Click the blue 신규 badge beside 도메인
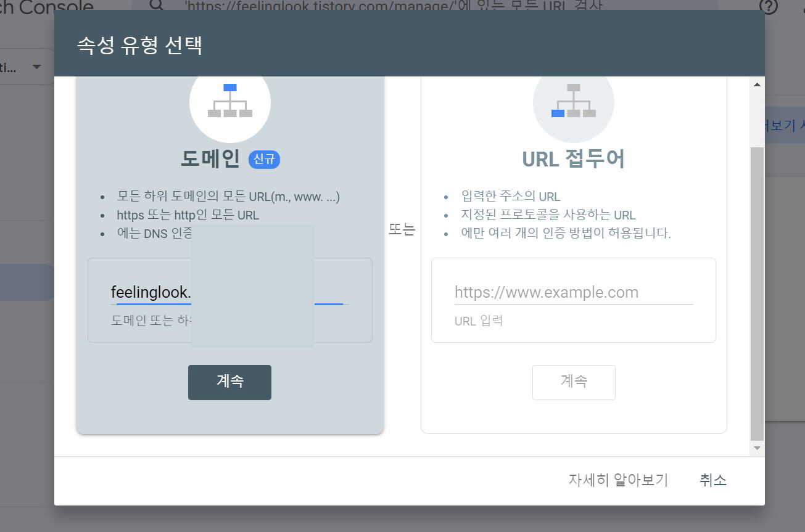The height and width of the screenshot is (532, 805). 264,159
